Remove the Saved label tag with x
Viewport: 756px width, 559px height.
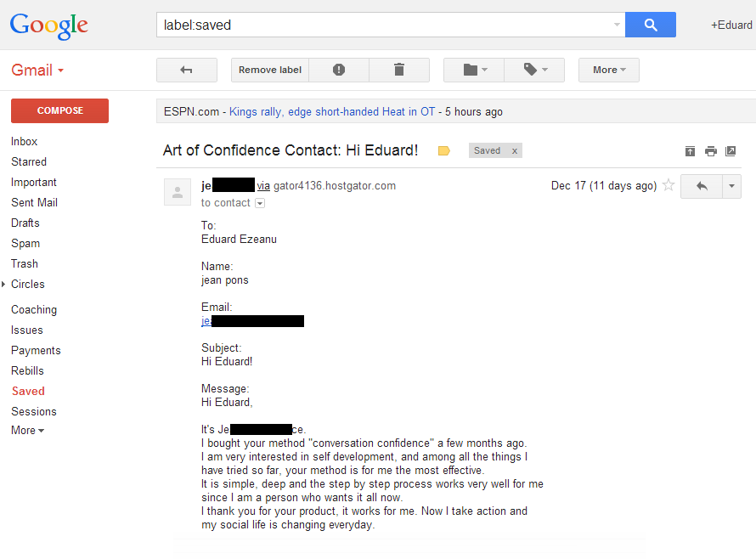(515, 151)
